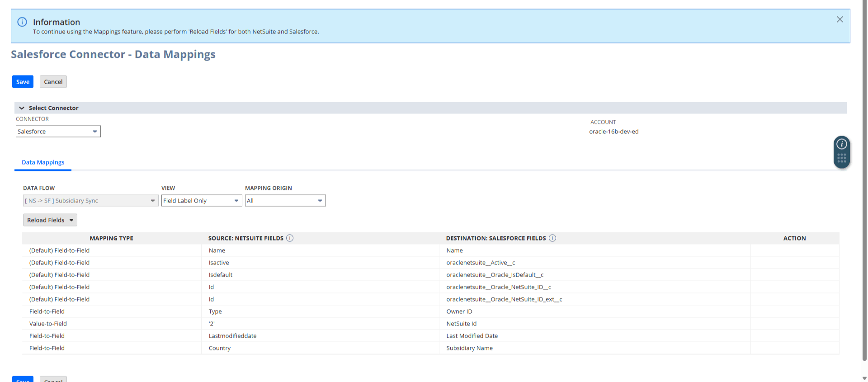Click the Information banner info icon
The image size is (868, 382).
[x=22, y=22]
